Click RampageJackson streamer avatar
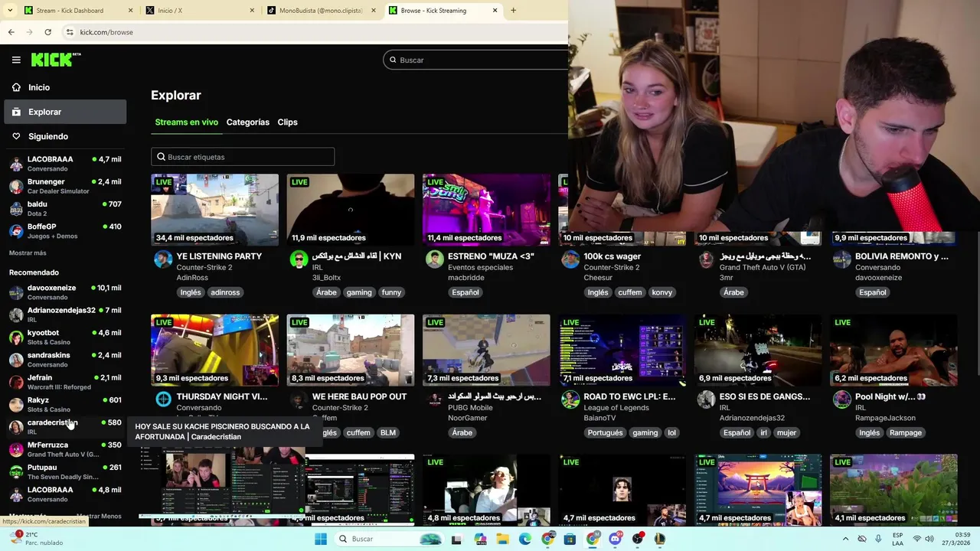 click(x=842, y=399)
